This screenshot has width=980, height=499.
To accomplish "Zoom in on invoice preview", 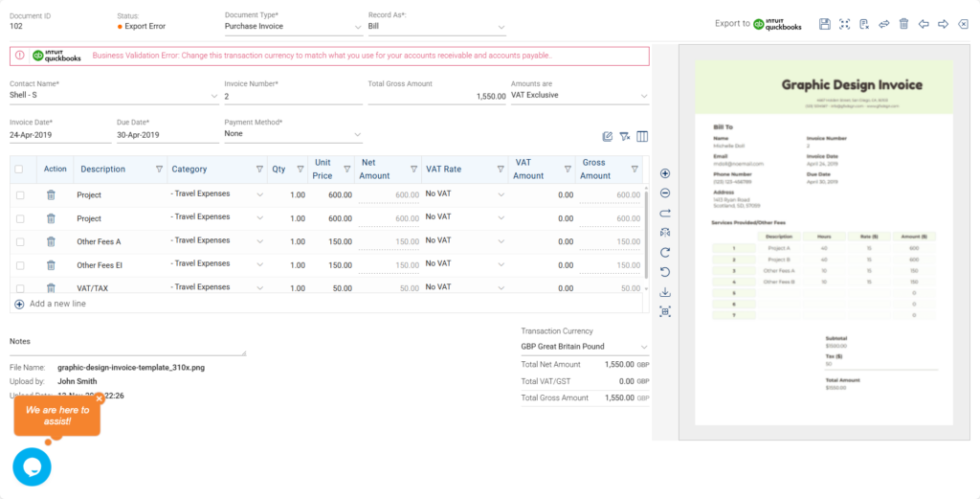I will 665,173.
